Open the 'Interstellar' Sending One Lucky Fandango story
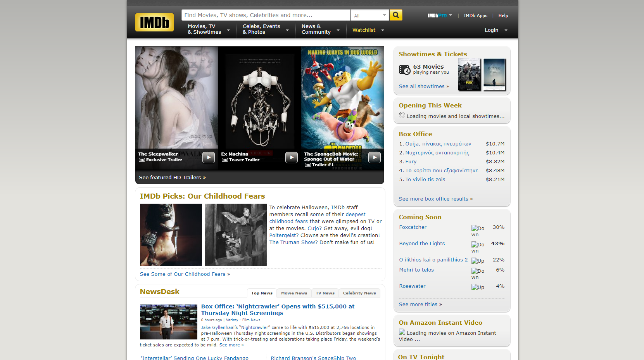 click(x=195, y=358)
